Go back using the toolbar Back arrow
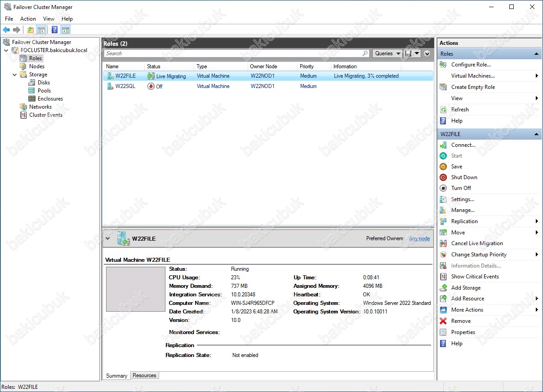 coord(6,30)
